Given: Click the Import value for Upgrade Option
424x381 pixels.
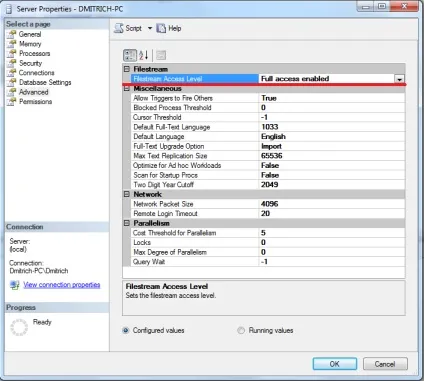Looking at the screenshot, I should tap(271, 146).
